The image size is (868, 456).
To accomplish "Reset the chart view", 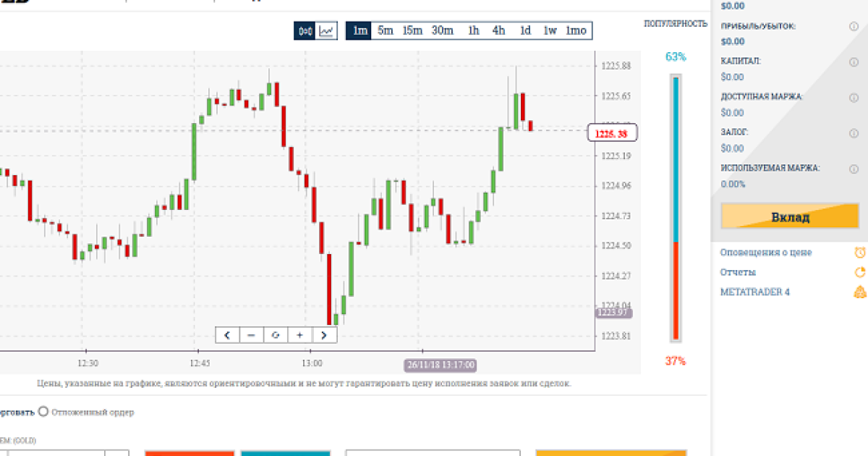I will pyautogui.click(x=276, y=335).
